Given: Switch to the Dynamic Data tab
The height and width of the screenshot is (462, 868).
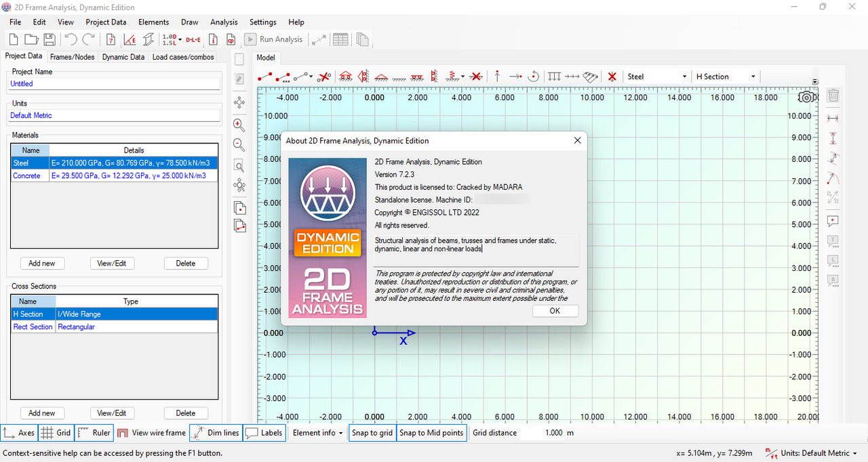Looking at the screenshot, I should (123, 57).
